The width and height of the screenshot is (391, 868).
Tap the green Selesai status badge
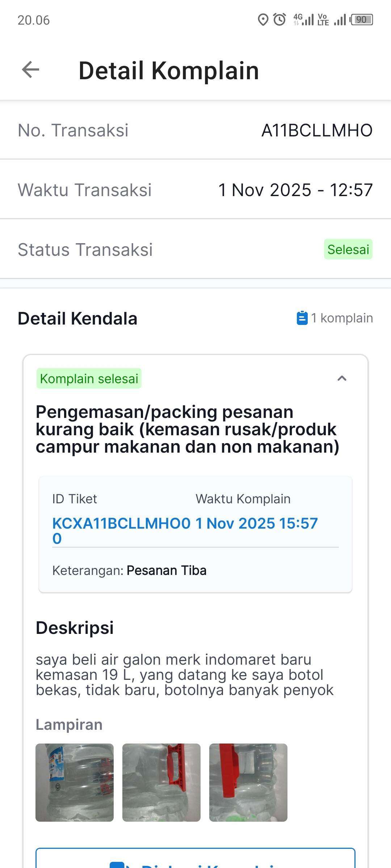click(348, 249)
